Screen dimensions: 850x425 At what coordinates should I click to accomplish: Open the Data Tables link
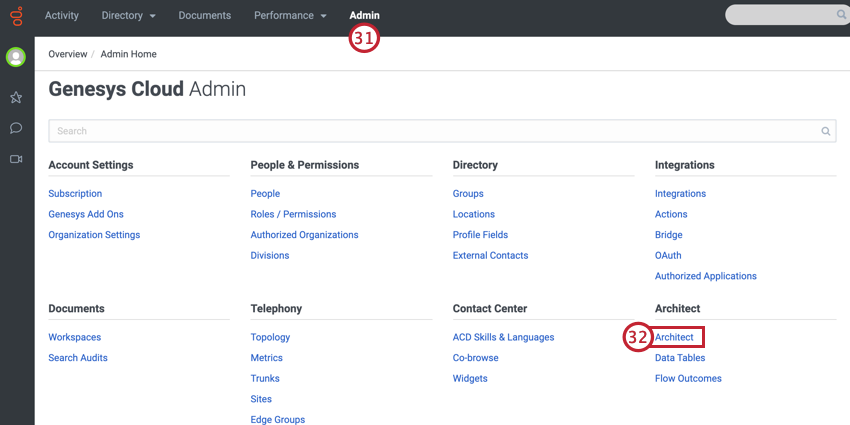coord(680,358)
